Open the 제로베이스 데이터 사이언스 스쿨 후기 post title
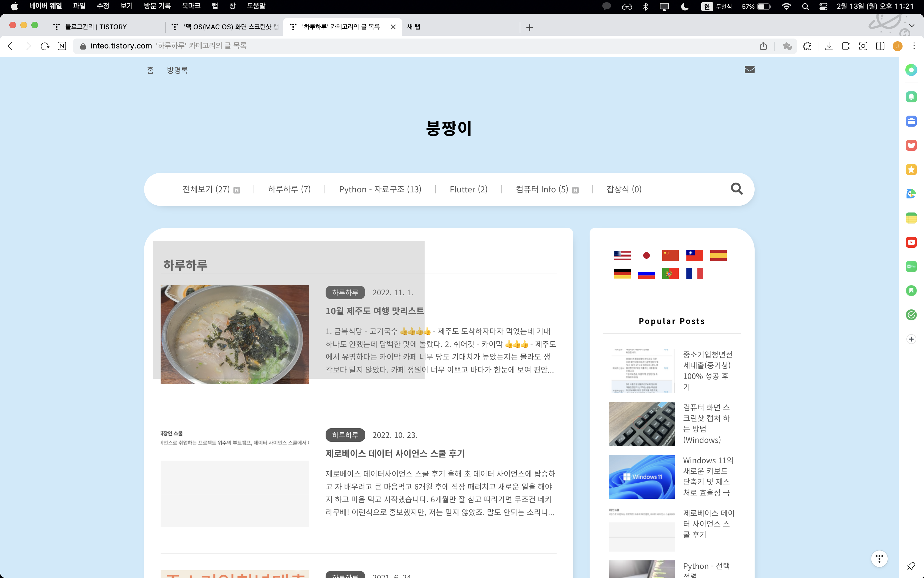 coord(395,453)
